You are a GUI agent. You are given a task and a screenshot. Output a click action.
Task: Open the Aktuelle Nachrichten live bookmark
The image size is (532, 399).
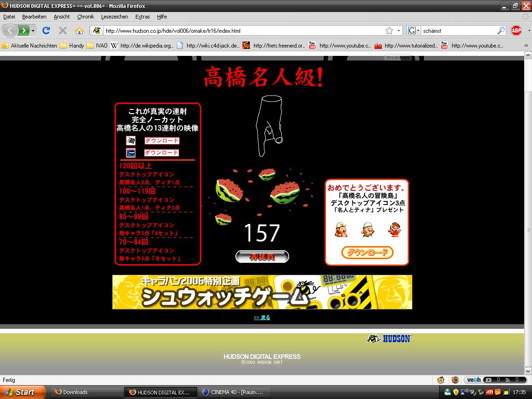pos(30,45)
